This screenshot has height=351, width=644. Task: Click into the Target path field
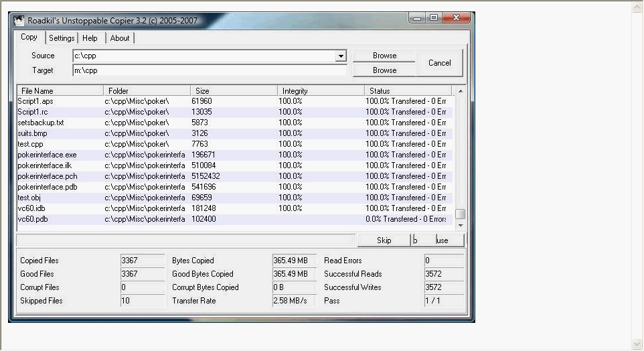pos(210,70)
